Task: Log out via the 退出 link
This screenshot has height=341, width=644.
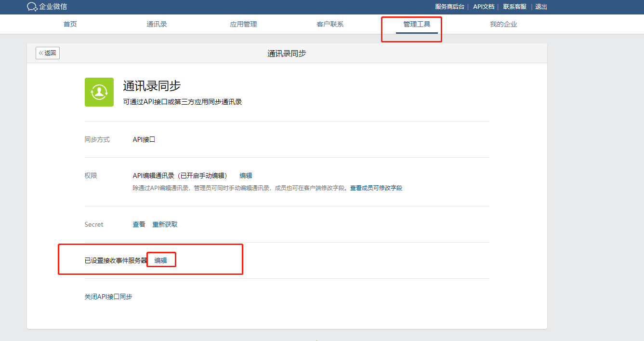Action: pyautogui.click(x=541, y=7)
